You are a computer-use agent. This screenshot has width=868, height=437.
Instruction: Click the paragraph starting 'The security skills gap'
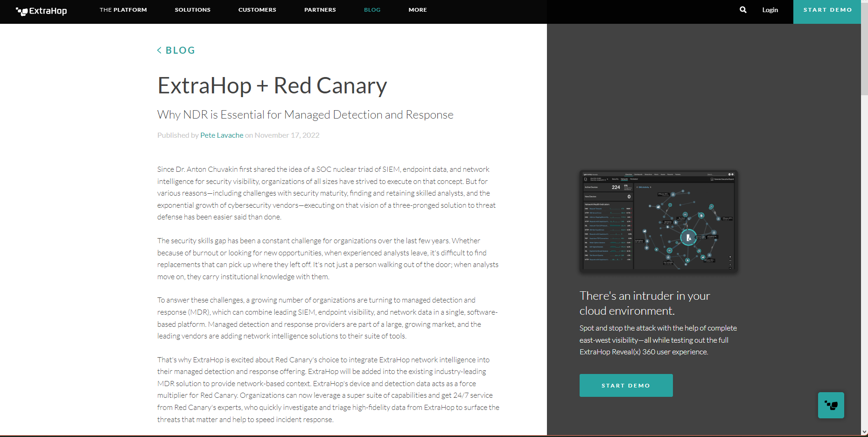click(328, 259)
